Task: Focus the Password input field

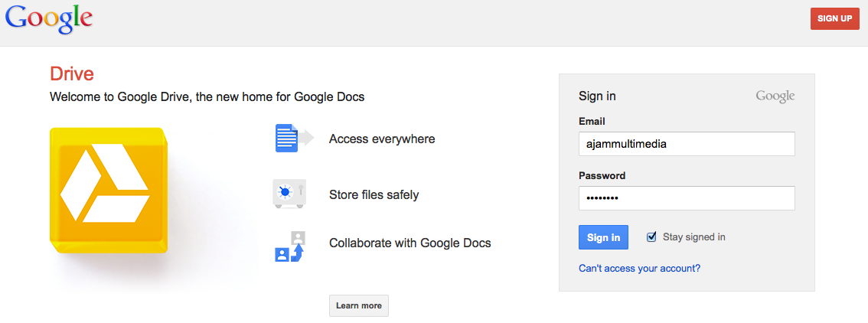Action: pos(687,198)
